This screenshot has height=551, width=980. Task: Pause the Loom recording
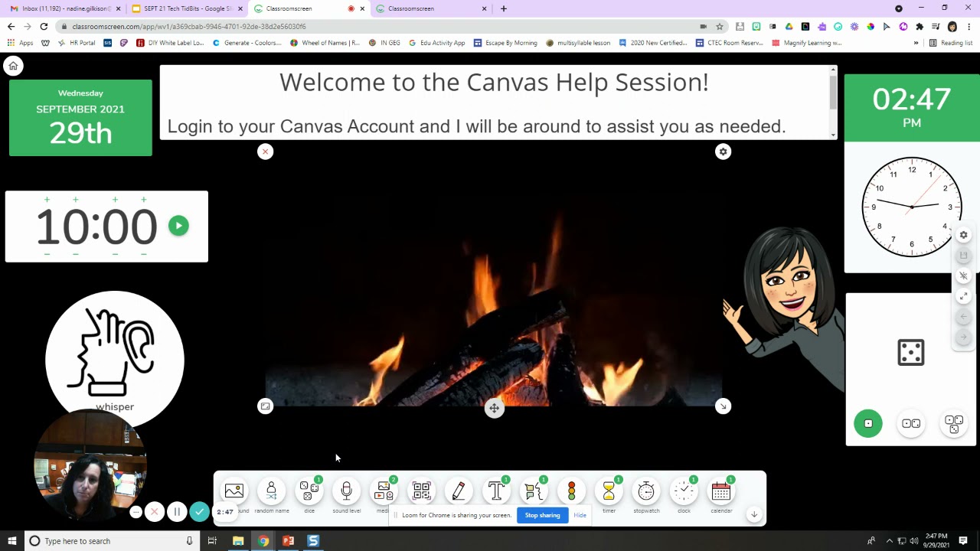(x=176, y=512)
